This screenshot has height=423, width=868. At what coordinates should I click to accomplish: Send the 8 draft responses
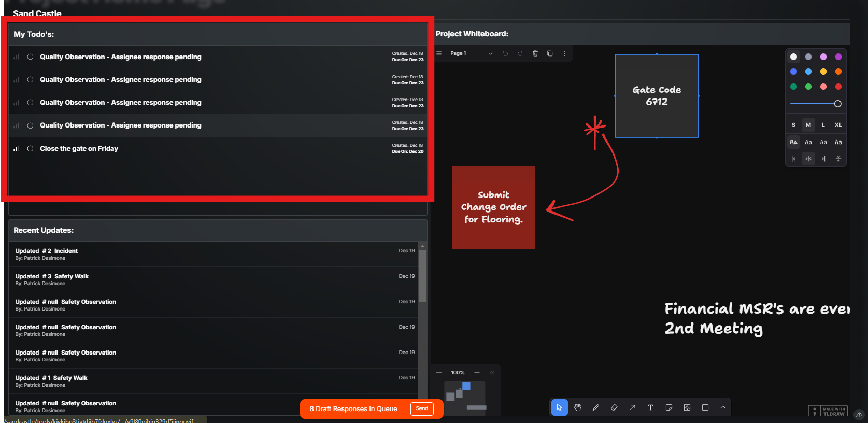point(422,408)
